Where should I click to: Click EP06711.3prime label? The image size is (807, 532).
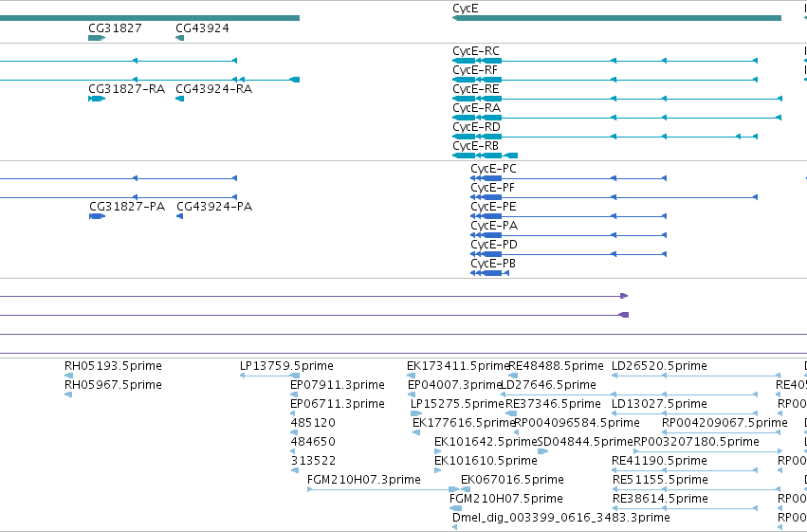pos(338,404)
